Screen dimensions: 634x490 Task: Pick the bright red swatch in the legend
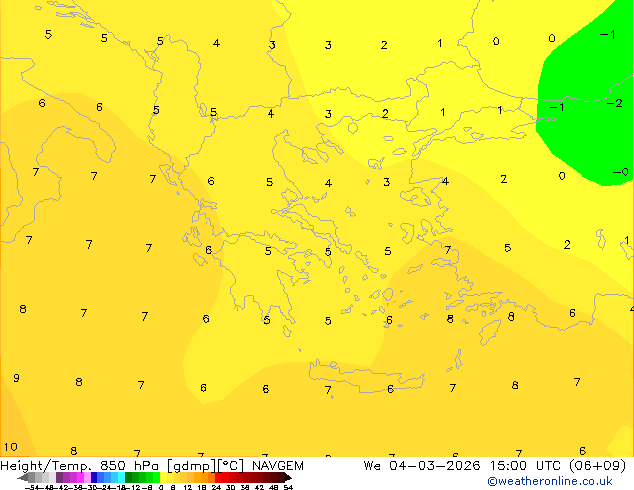click(218, 477)
